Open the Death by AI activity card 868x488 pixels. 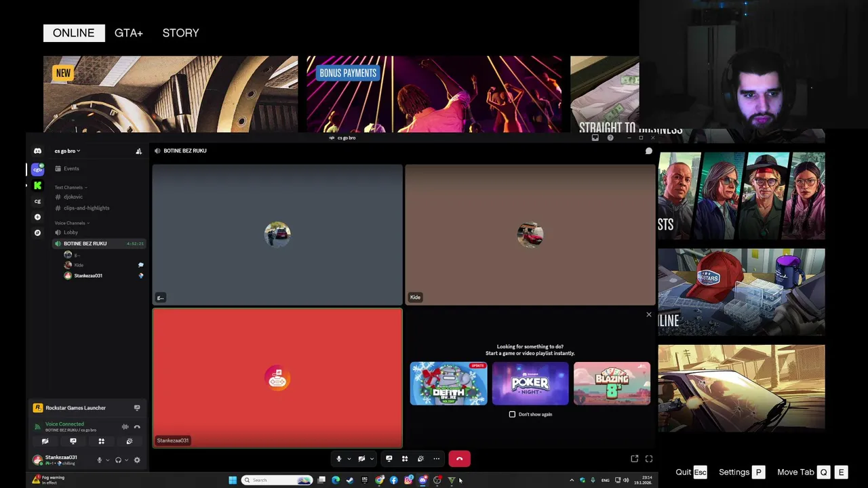(x=448, y=384)
